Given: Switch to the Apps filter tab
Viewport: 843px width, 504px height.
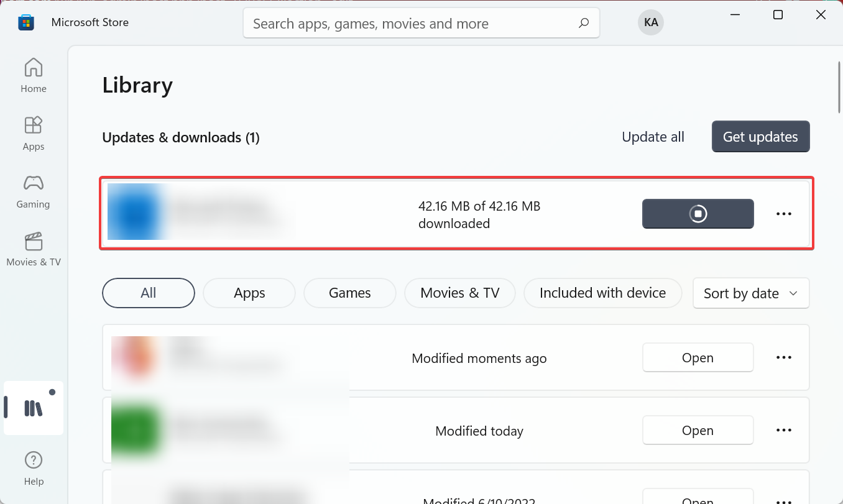Looking at the screenshot, I should click(249, 293).
